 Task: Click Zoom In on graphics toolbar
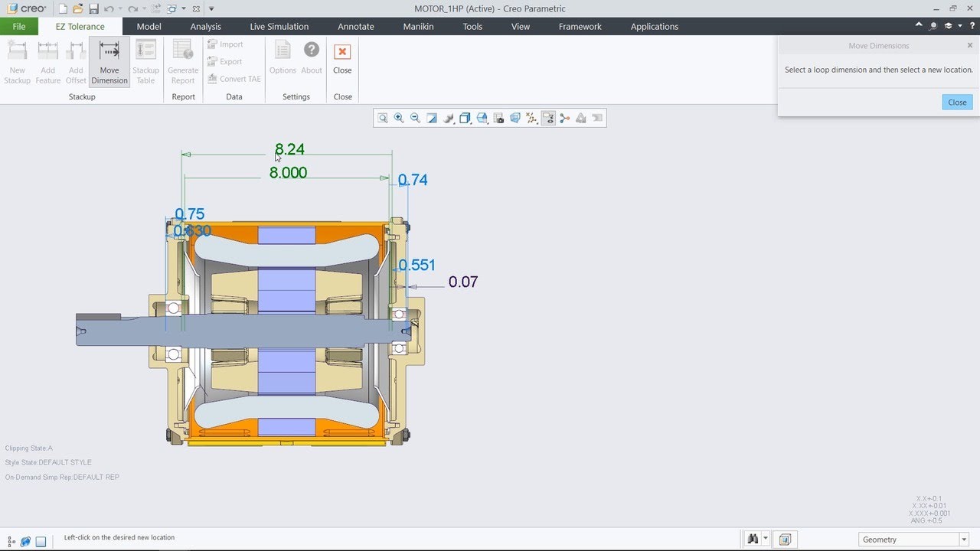coord(399,118)
